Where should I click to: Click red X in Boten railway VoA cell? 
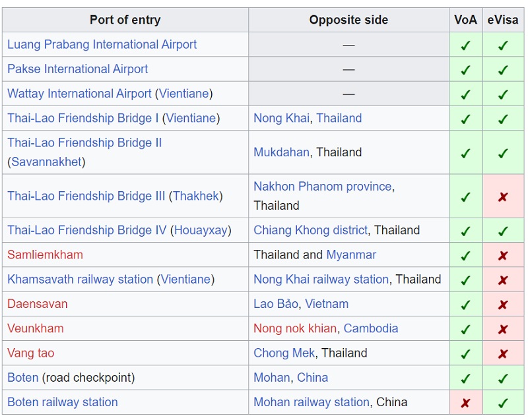465,402
